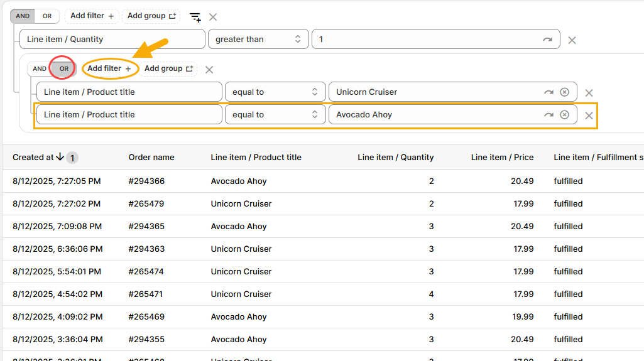Open 'equal to' dropdown for Avocado Ahoy row
The image size is (644, 361).
point(275,114)
